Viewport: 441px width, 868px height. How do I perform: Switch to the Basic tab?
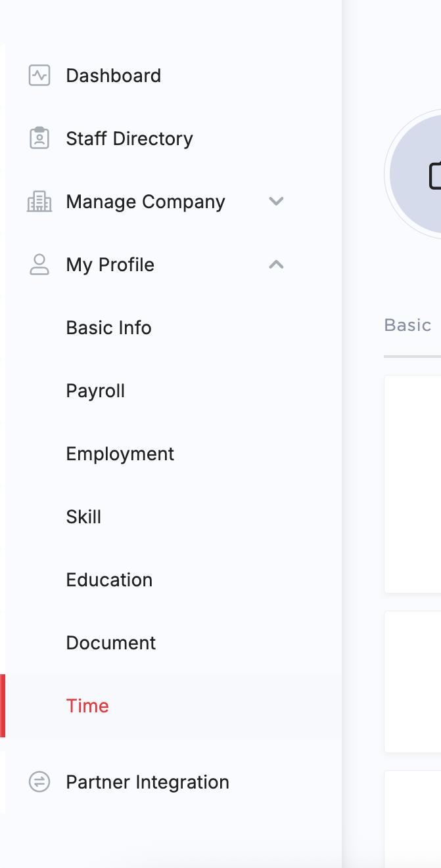point(407,325)
